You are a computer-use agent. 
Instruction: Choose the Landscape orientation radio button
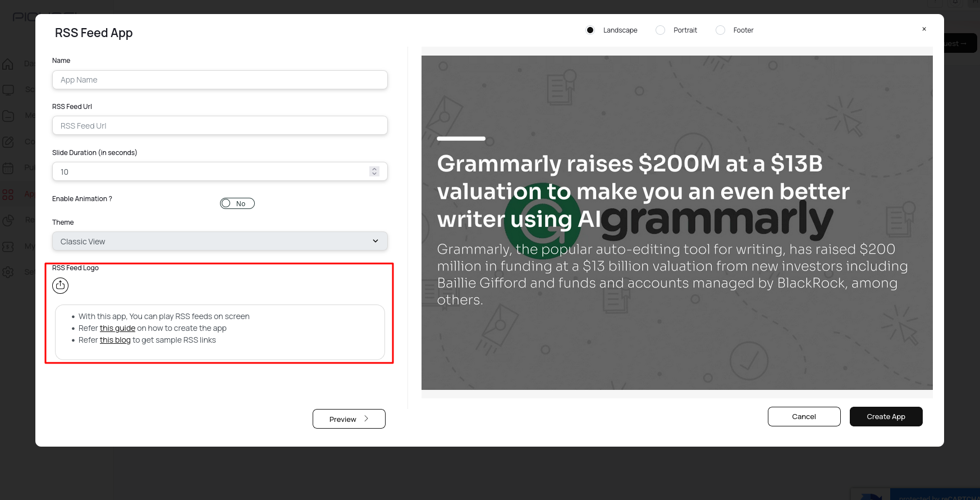(590, 30)
